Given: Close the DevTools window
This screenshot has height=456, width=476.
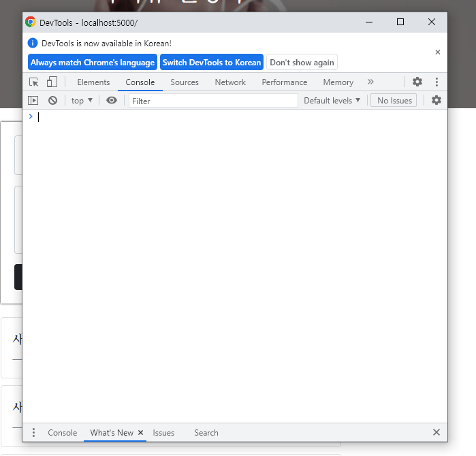Looking at the screenshot, I should click(x=431, y=22).
